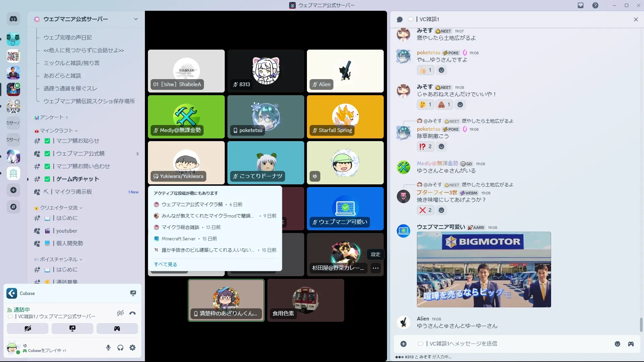Disconnect from the voice call

(x=132, y=313)
